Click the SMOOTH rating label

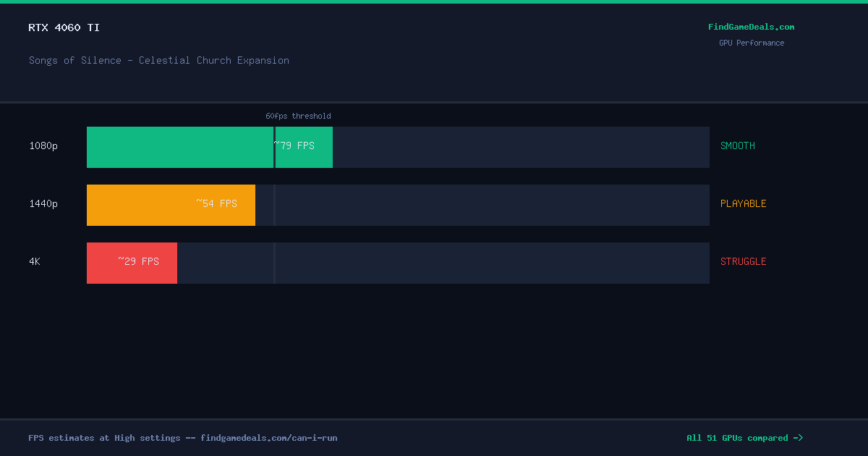(737, 145)
